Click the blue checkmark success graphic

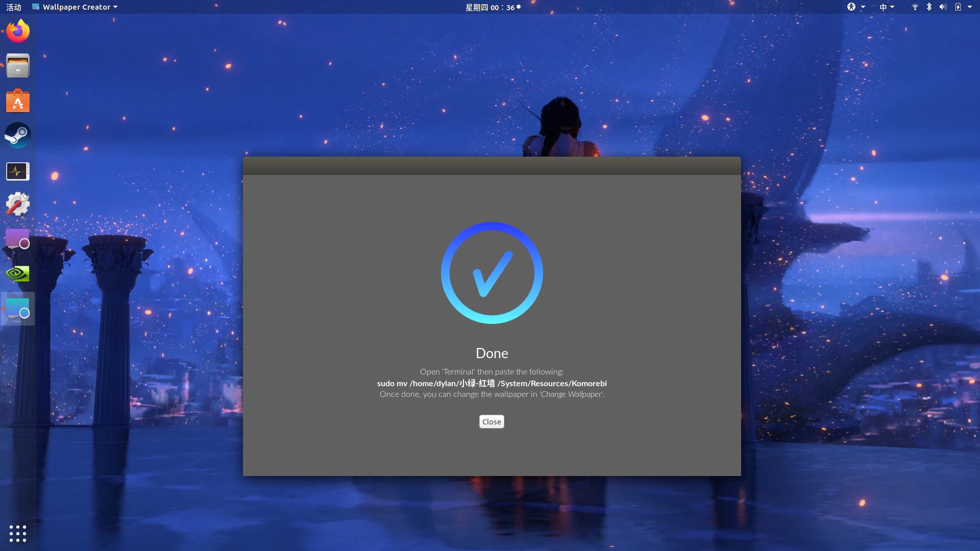492,273
